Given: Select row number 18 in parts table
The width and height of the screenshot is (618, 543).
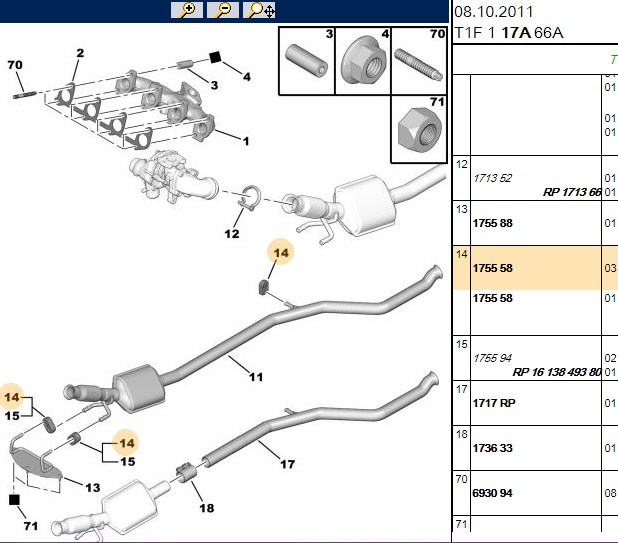Looking at the screenshot, I should (462, 434).
